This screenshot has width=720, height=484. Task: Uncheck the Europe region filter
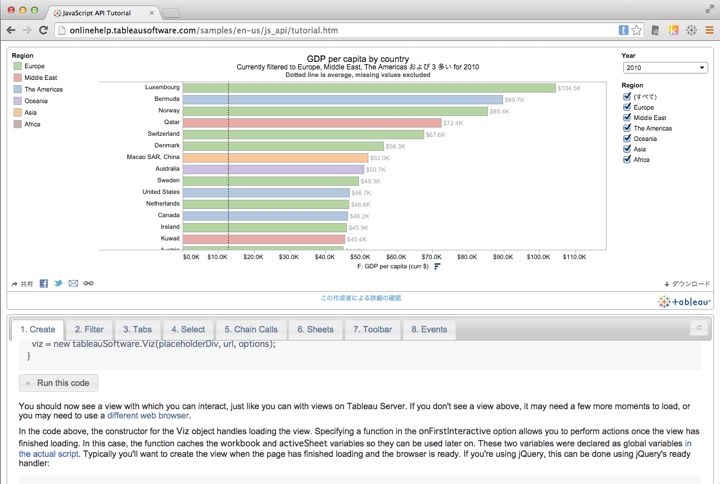point(627,107)
